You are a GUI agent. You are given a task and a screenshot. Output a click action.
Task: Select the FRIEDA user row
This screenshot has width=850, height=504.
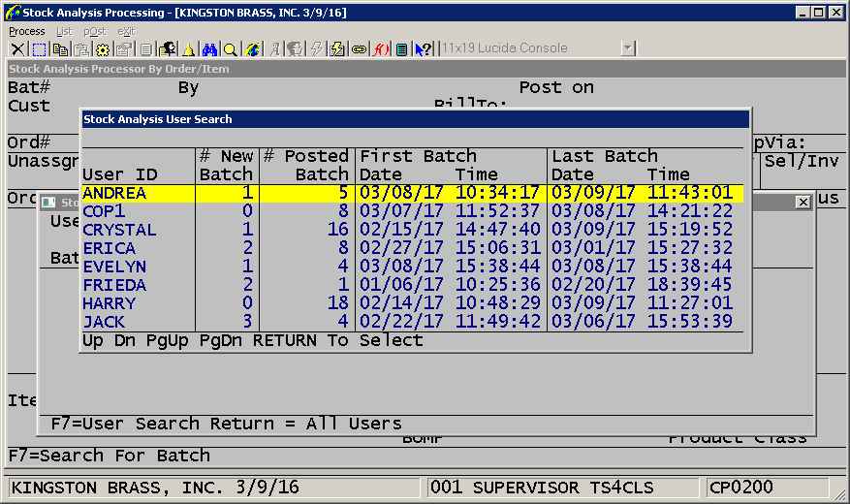pos(114,285)
